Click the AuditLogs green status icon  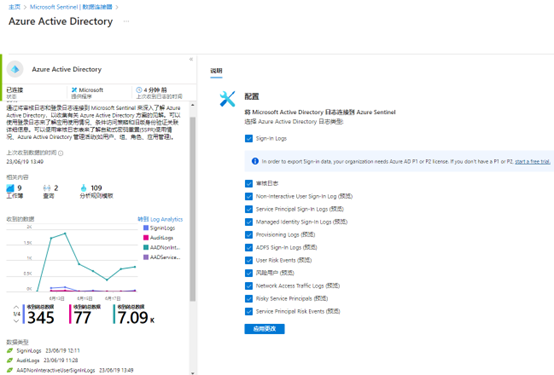[x=10, y=361]
